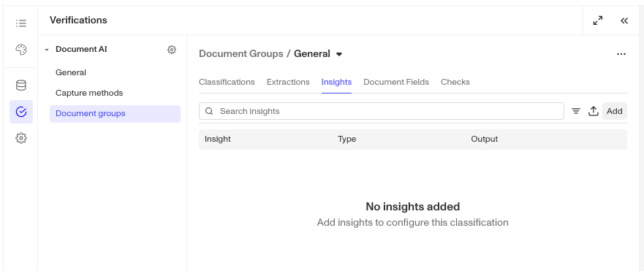Image resolution: width=644 pixels, height=271 pixels.
Task: Collapse the Document AI section chevron
Action: 47,50
